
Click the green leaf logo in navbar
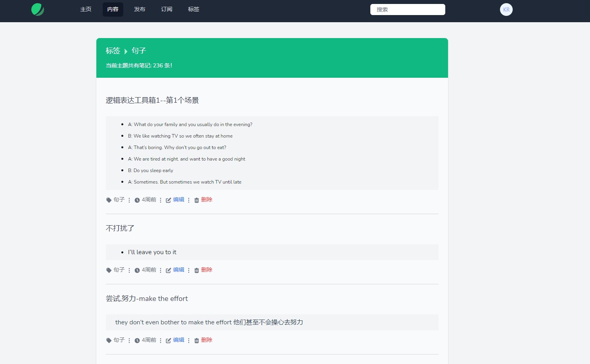38,10
